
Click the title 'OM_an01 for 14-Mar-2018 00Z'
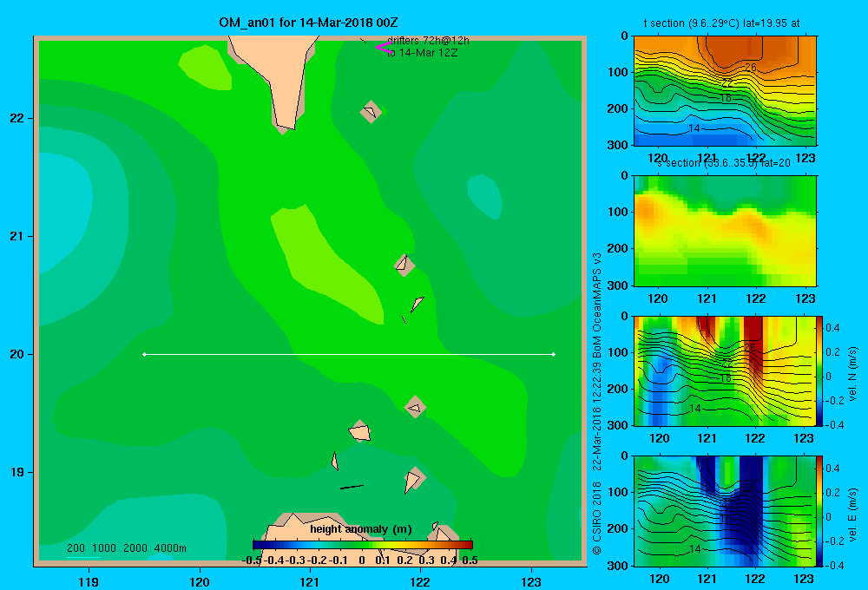tap(308, 23)
